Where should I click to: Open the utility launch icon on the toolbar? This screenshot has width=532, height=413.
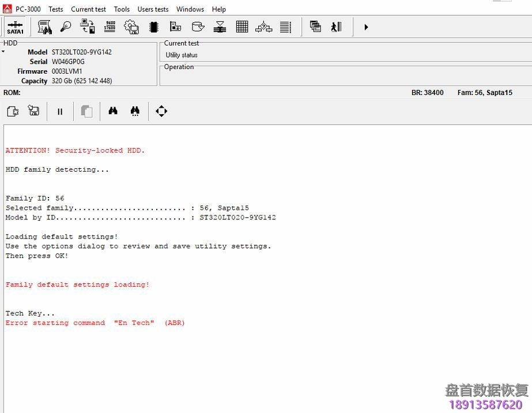pos(44,26)
